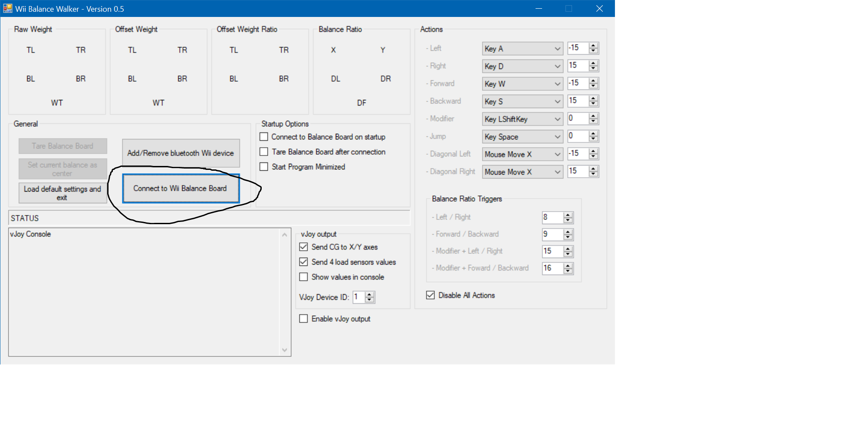
Task: Click the Left / Right trigger value field
Action: (552, 217)
